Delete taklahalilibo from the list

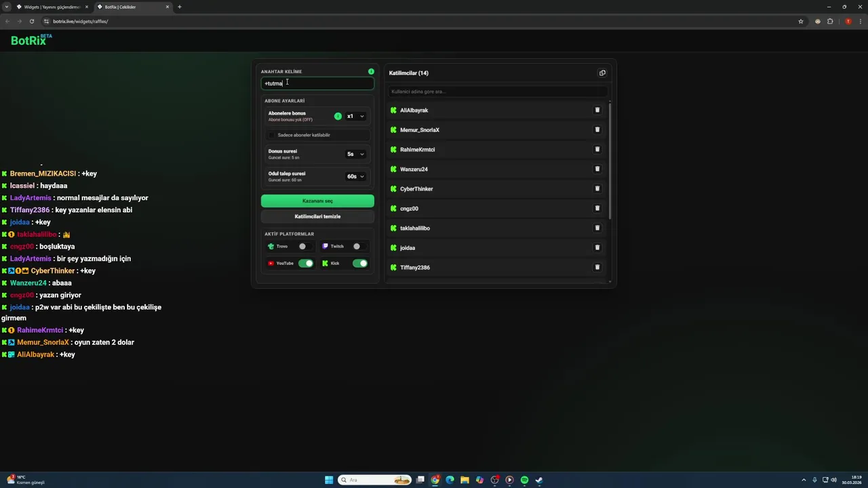tap(597, 228)
